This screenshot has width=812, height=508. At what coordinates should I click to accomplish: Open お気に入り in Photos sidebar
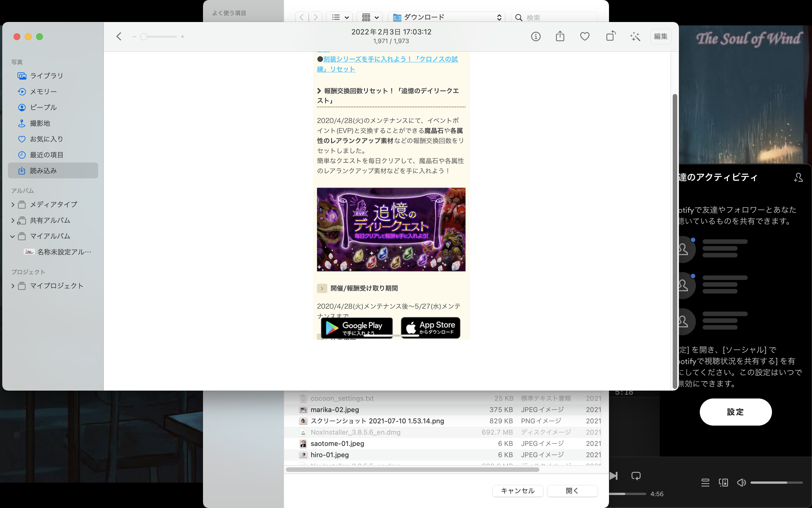(53, 139)
